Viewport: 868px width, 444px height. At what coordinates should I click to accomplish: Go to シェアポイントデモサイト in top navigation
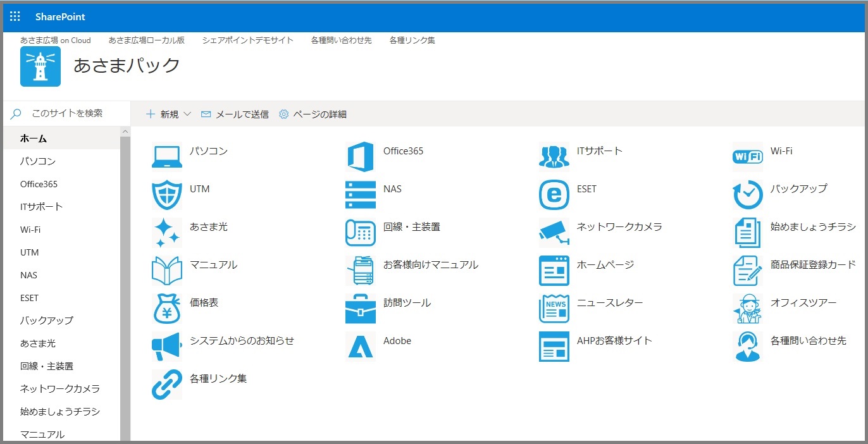[248, 40]
